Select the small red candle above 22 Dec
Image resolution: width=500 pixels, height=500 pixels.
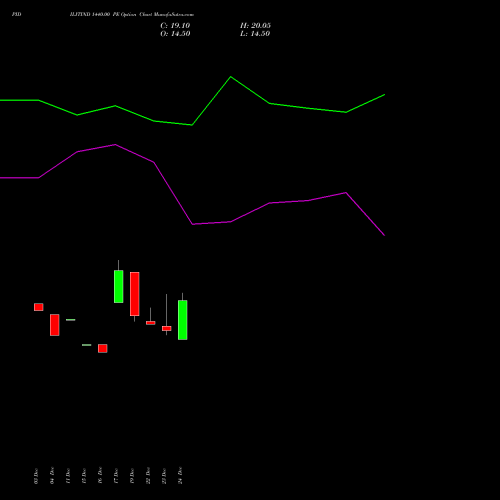coord(151,323)
